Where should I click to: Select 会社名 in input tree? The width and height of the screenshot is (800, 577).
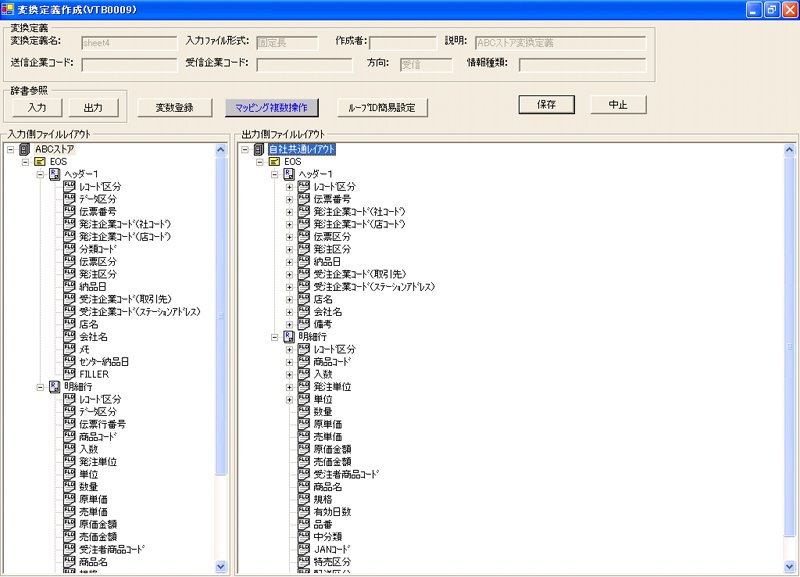coord(93,337)
